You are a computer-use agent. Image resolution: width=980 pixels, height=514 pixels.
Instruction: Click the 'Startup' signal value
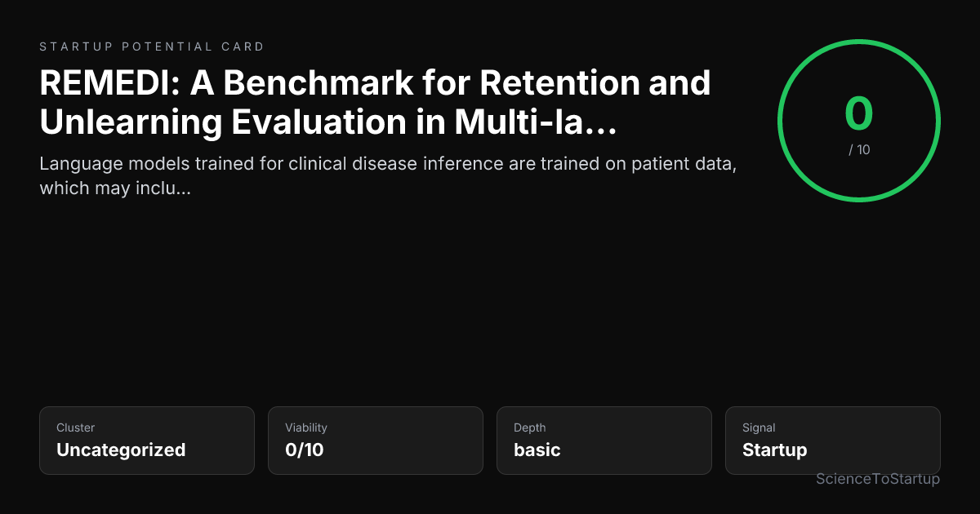[775, 450]
